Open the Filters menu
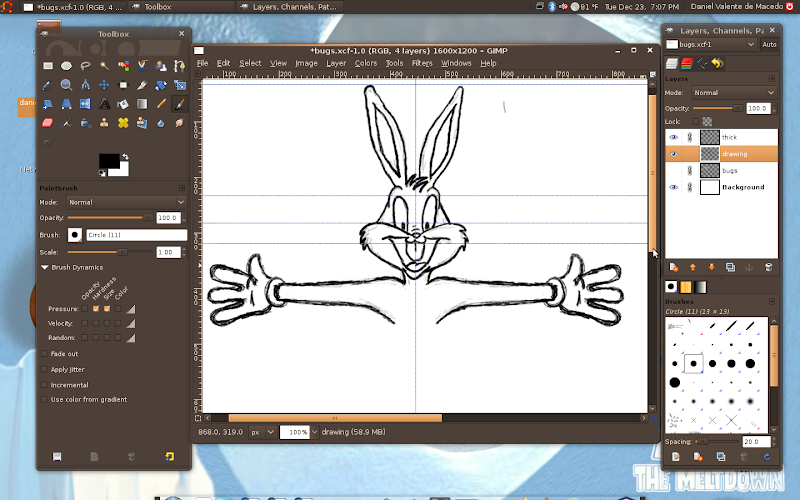 (x=422, y=63)
